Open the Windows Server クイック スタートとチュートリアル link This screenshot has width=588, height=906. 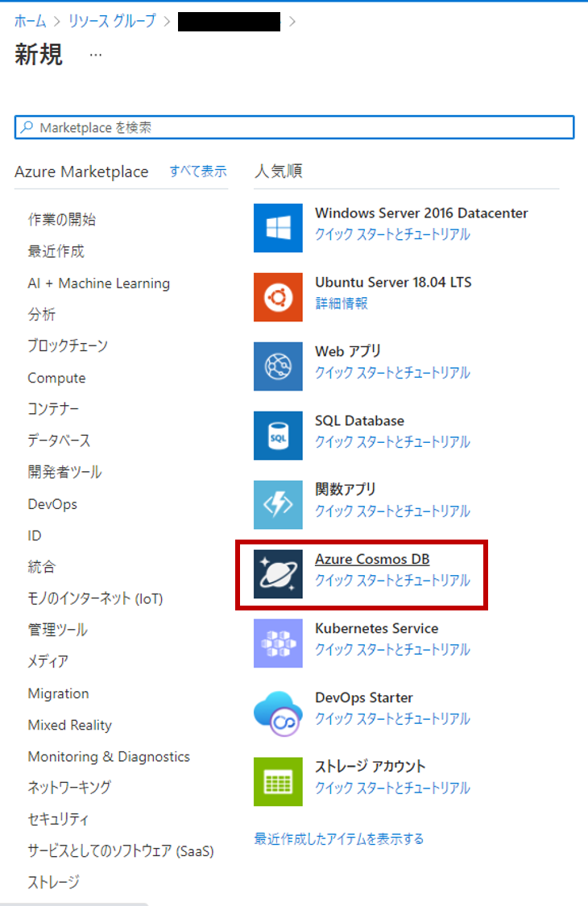tap(392, 234)
